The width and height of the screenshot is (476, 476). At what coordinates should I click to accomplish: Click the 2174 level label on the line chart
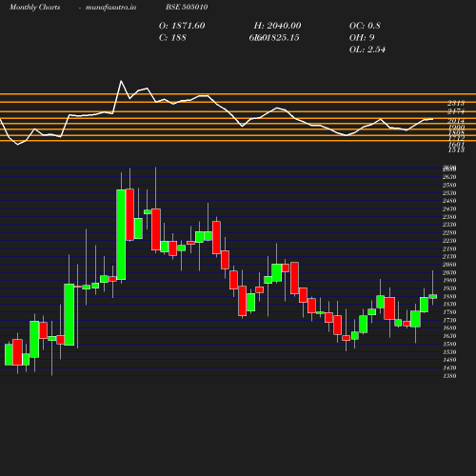click(x=456, y=111)
